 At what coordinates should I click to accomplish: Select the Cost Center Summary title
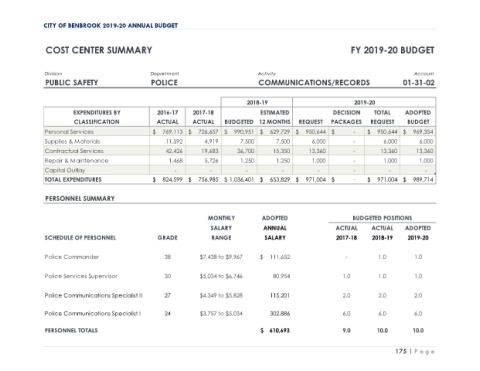coord(99,50)
